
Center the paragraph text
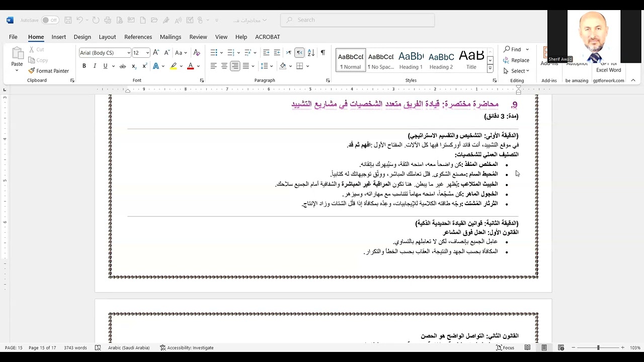(224, 66)
